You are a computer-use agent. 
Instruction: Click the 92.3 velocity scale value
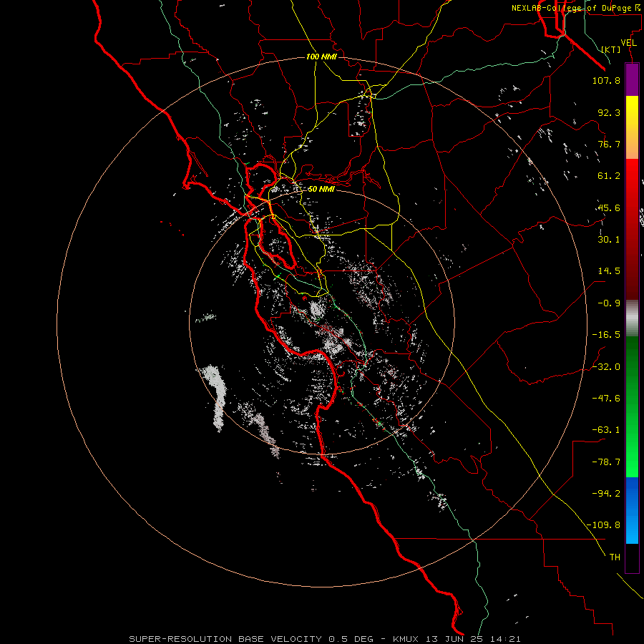(609, 112)
